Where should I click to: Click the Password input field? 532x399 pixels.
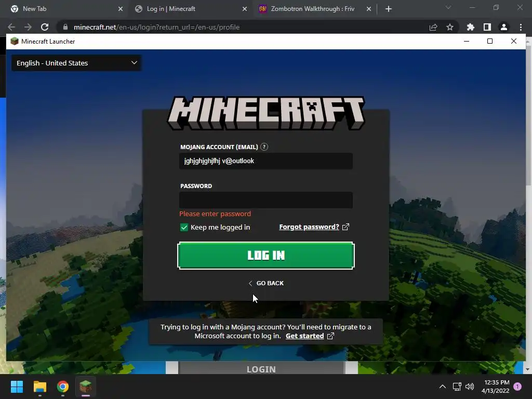265,200
